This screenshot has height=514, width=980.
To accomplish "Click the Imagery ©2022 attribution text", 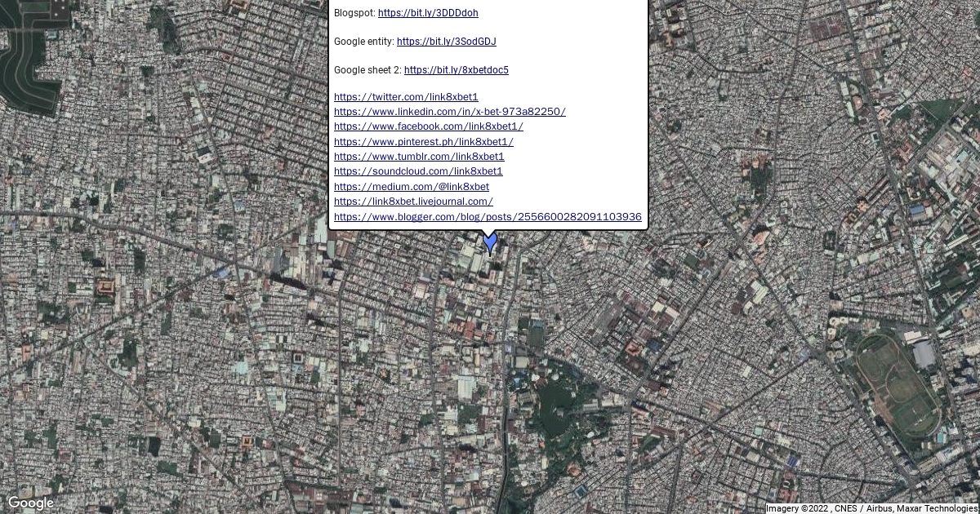I will [x=872, y=508].
